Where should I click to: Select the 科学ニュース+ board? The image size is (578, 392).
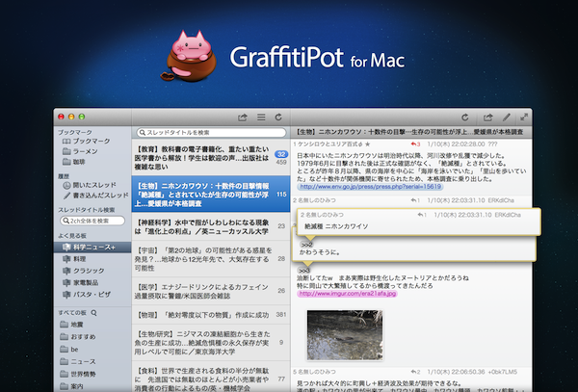92,248
